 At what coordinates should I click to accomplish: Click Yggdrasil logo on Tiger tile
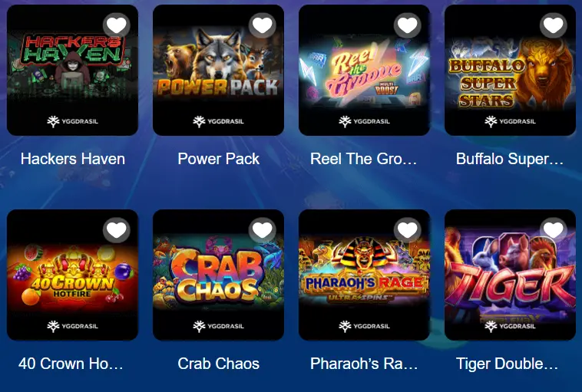(510, 326)
